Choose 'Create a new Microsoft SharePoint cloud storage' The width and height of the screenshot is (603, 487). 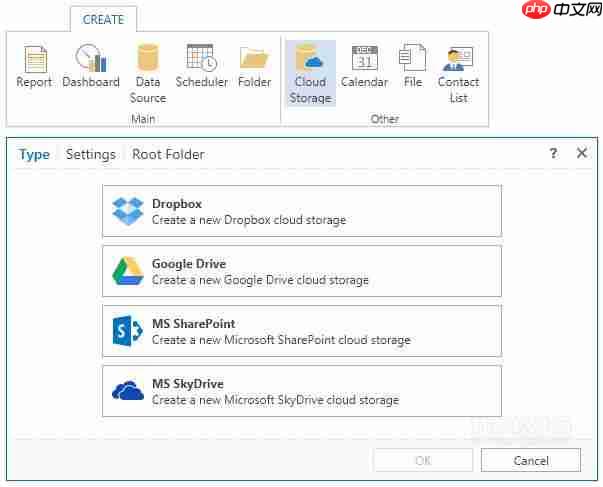pyautogui.click(x=302, y=331)
